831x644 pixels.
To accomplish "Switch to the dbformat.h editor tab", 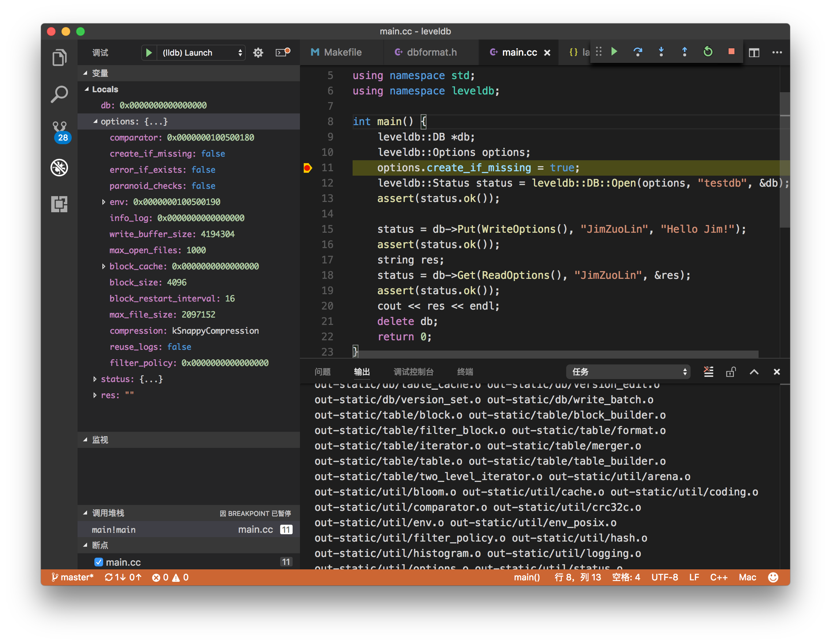I will click(x=431, y=52).
